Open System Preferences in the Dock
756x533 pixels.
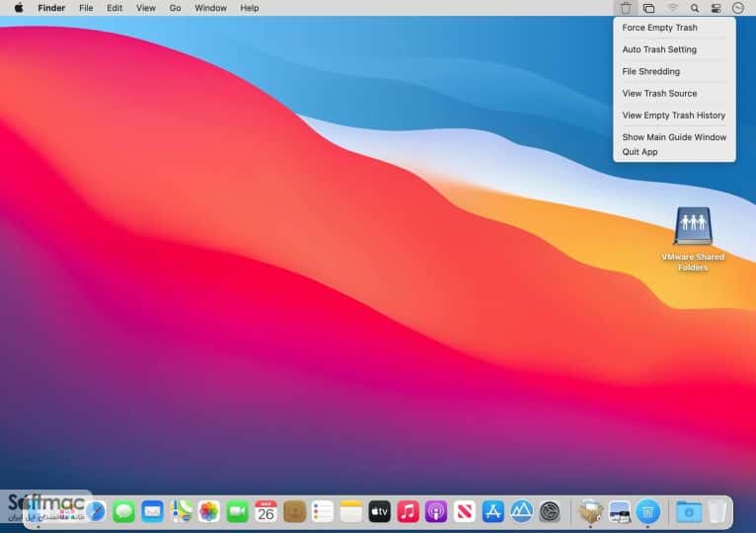[x=550, y=511]
